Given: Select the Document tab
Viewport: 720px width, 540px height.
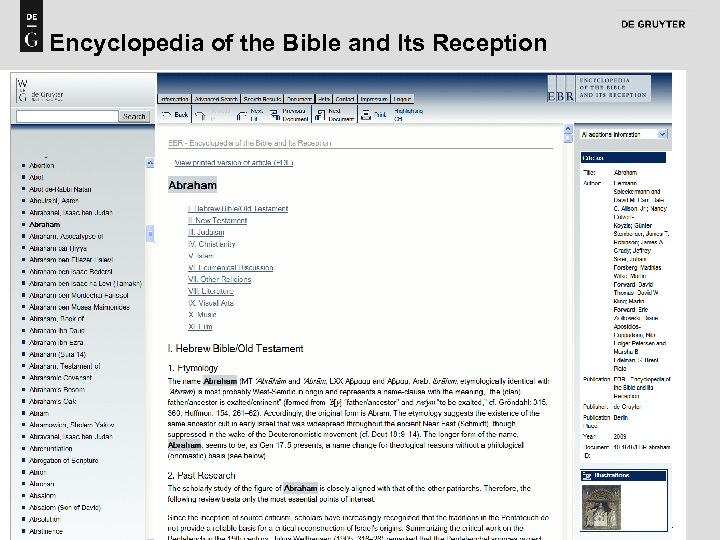Looking at the screenshot, I should pyautogui.click(x=299, y=99).
